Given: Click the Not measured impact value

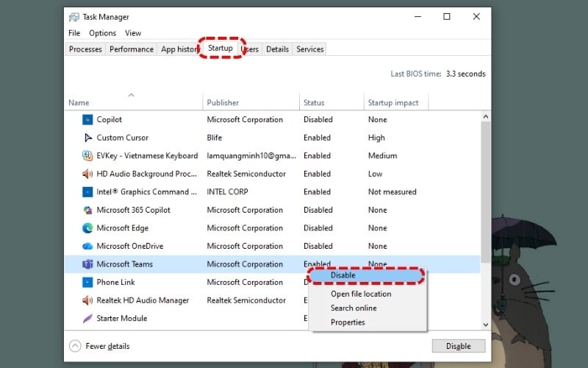Looking at the screenshot, I should pos(392,192).
